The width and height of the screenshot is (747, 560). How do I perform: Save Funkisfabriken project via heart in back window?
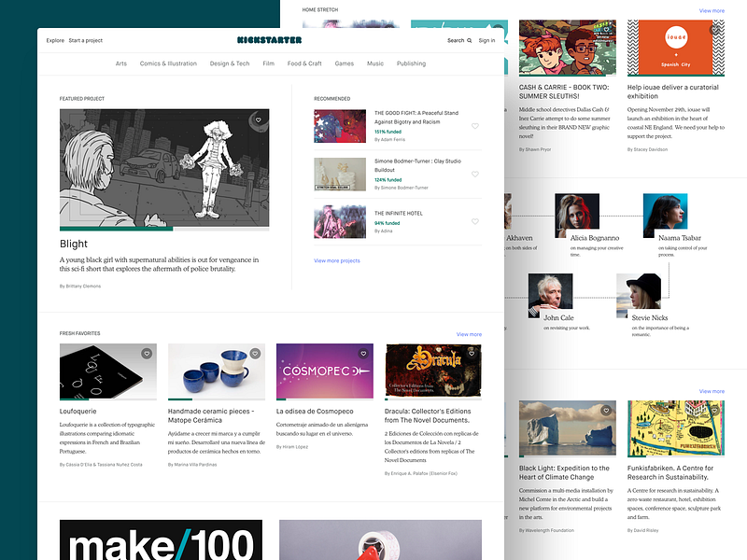pos(714,410)
